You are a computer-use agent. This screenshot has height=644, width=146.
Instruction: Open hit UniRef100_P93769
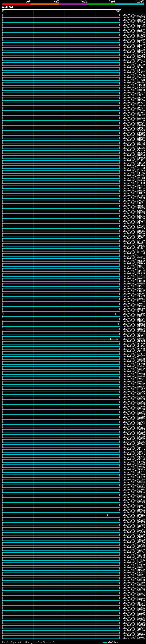pos(133,17)
